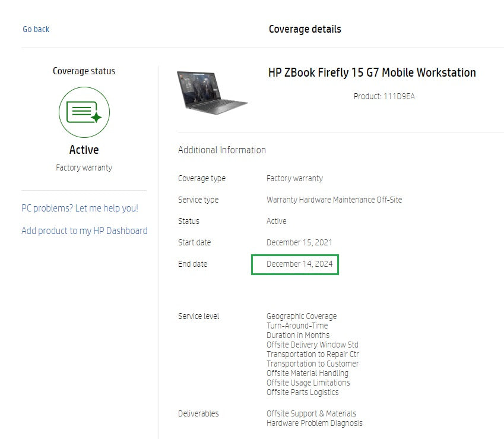Open 'PC problems? Let me help you!' link
This screenshot has height=439, width=504.
pos(80,209)
